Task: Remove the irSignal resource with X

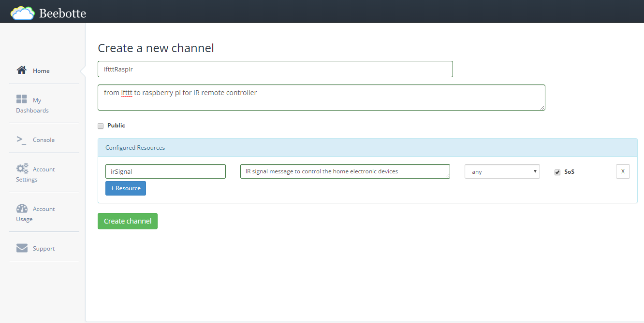Action: (623, 171)
